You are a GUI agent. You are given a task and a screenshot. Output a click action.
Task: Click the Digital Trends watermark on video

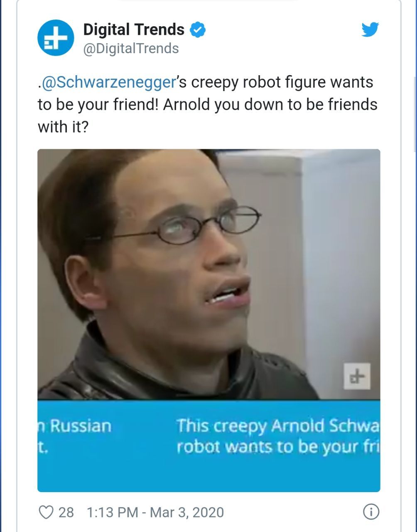[x=357, y=376]
